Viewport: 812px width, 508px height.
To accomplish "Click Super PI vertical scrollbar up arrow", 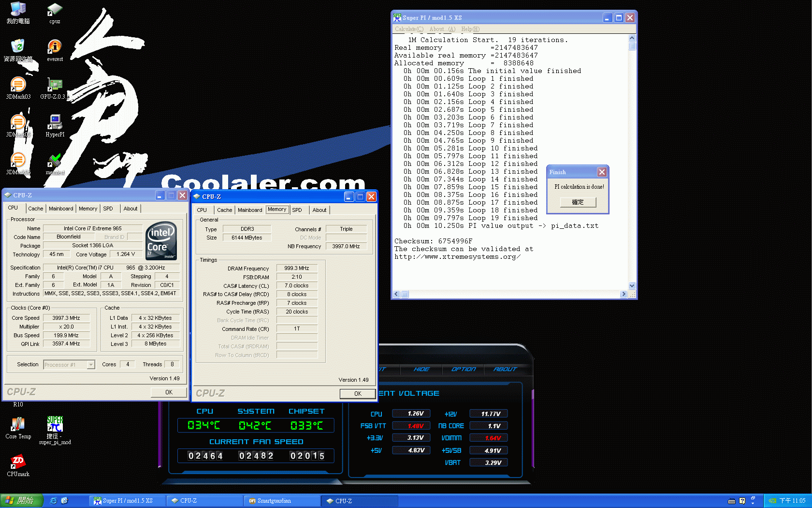I will point(632,38).
